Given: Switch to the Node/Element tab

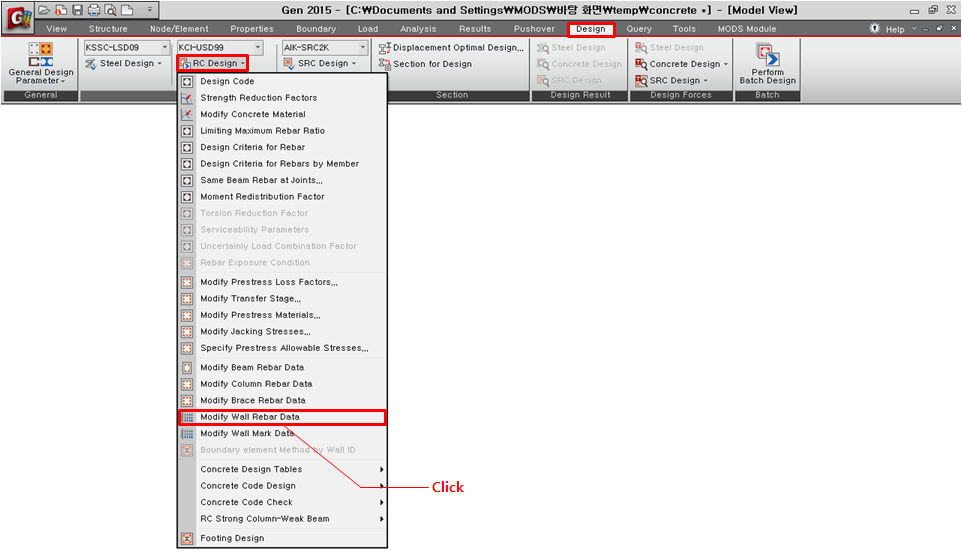Looking at the screenshot, I should pyautogui.click(x=179, y=29).
